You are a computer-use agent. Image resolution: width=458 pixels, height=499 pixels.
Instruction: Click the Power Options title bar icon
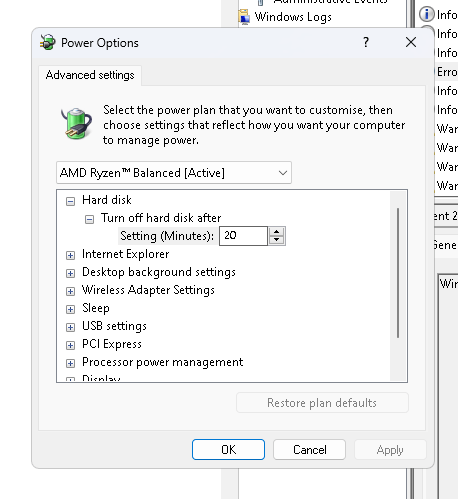pyautogui.click(x=48, y=42)
